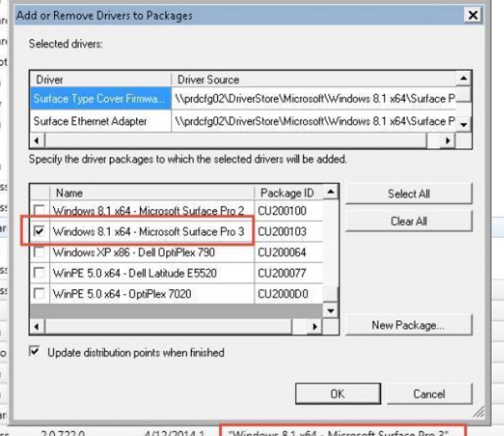The width and height of the screenshot is (504, 436).
Task: Sort packages by Name column header
Action: 152,193
